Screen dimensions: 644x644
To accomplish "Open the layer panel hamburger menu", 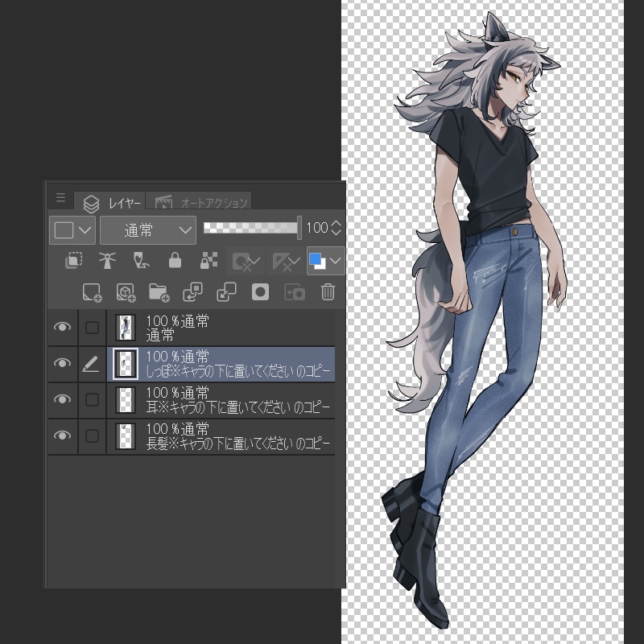I will click(61, 197).
